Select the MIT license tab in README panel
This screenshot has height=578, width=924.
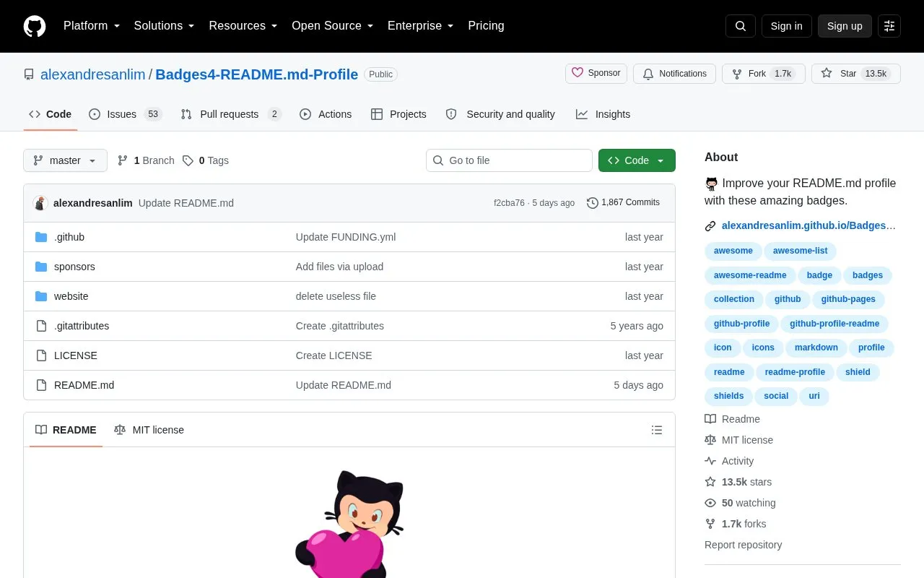pos(149,430)
